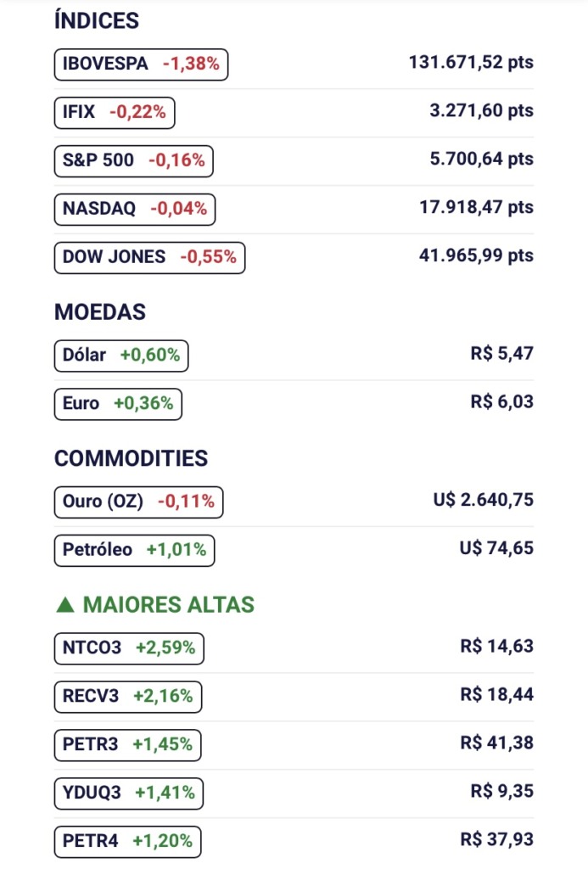Click the Ouro price U$ 2.640,75
588x869 pixels.
(x=484, y=500)
